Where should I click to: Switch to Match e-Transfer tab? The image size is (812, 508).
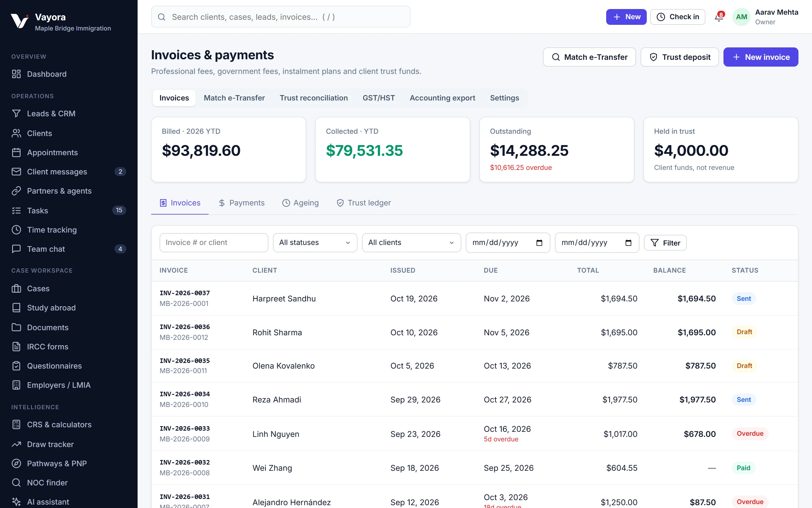click(x=234, y=98)
